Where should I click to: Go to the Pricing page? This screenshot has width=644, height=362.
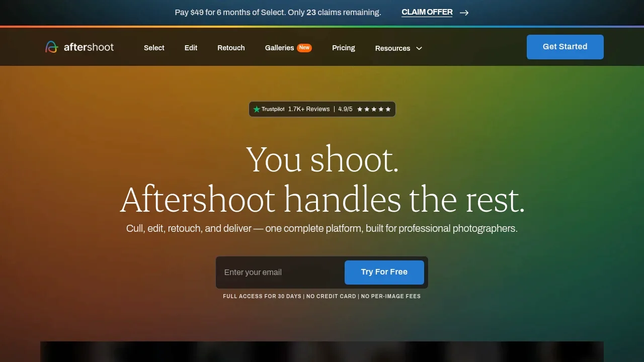coord(344,48)
